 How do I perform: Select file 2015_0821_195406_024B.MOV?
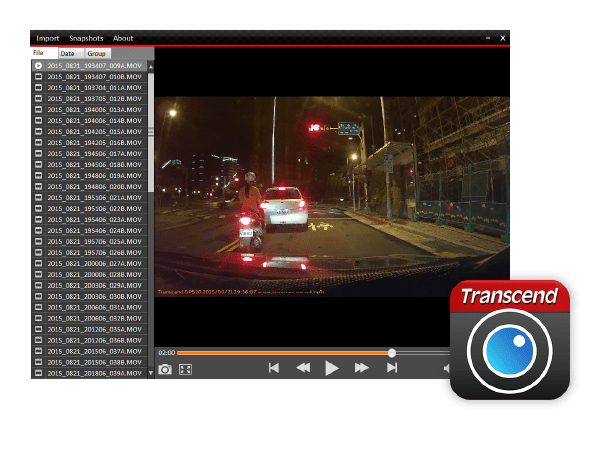pyautogui.click(x=90, y=230)
